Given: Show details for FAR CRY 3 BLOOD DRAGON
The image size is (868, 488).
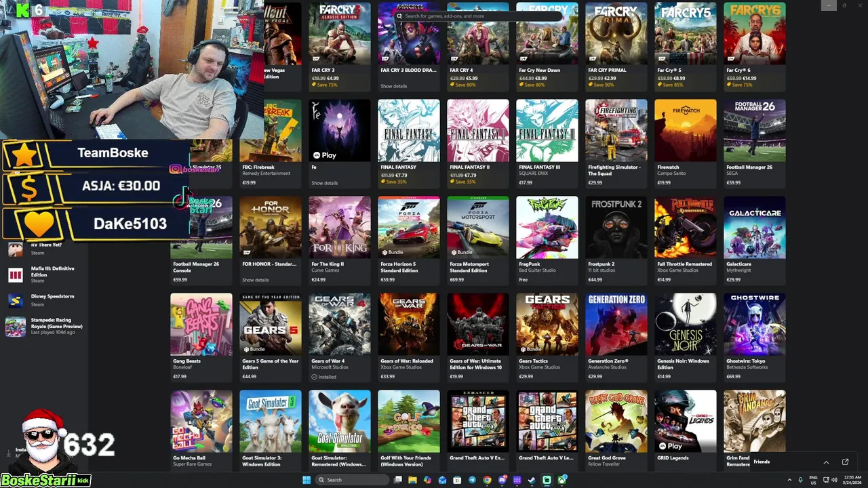Looking at the screenshot, I should [x=393, y=86].
